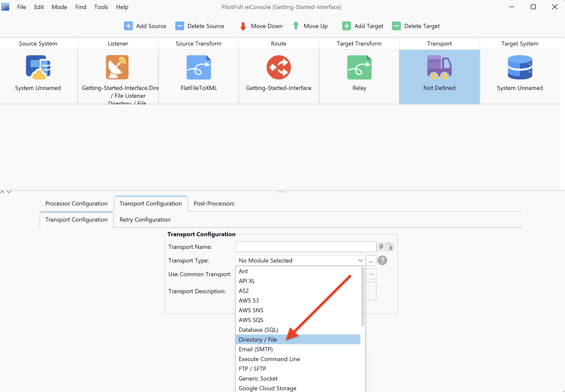Image resolution: width=565 pixels, height=392 pixels.
Task: Open the Edit menu
Action: (39, 7)
